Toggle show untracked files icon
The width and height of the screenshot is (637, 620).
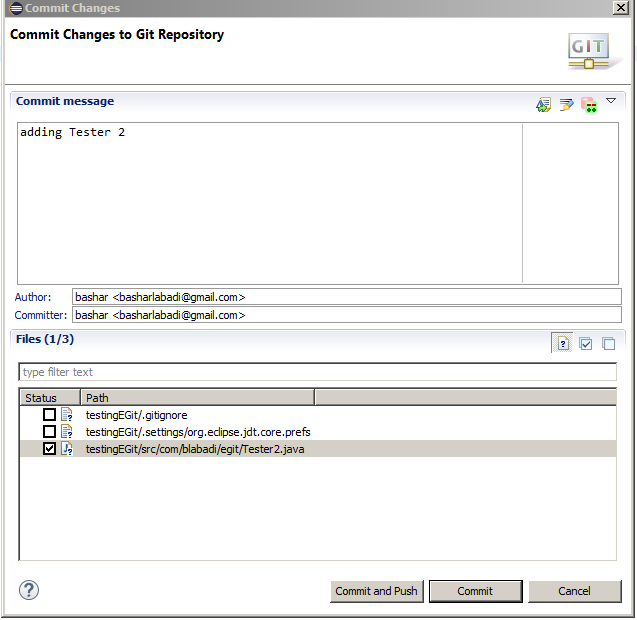563,344
